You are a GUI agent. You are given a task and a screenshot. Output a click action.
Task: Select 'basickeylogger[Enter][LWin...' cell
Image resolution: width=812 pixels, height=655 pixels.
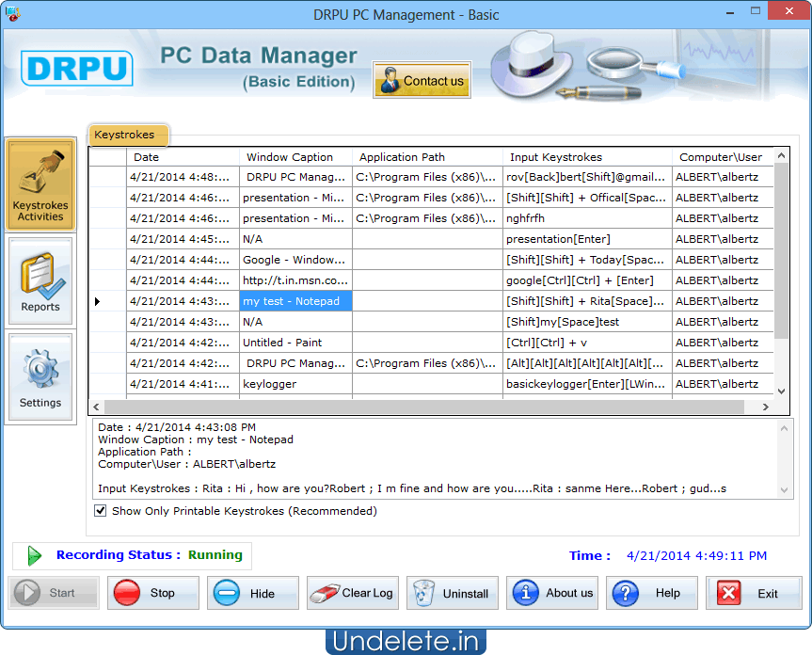point(587,384)
